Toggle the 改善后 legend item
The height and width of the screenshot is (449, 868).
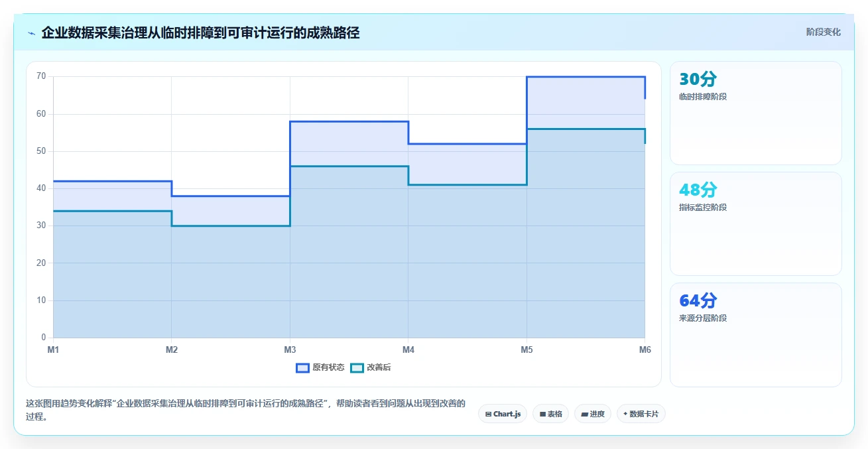point(371,367)
